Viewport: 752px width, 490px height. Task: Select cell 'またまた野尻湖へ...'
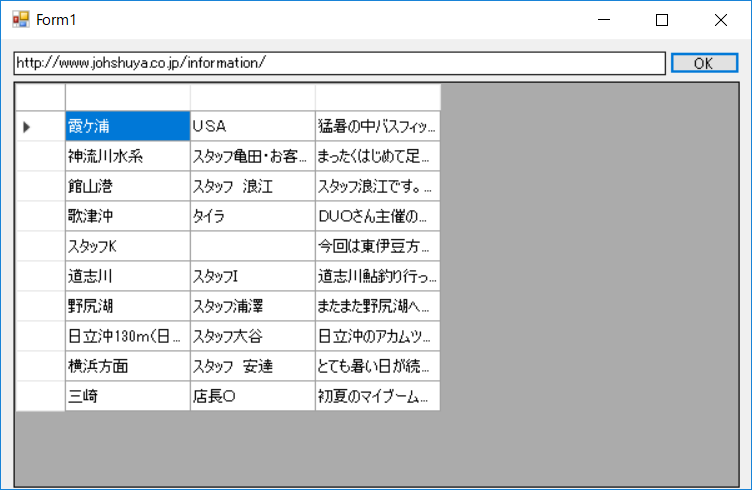click(378, 306)
